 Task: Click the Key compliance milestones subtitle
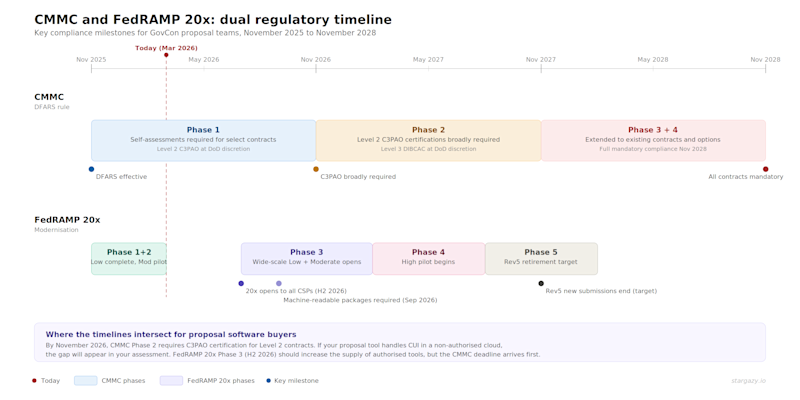click(205, 33)
